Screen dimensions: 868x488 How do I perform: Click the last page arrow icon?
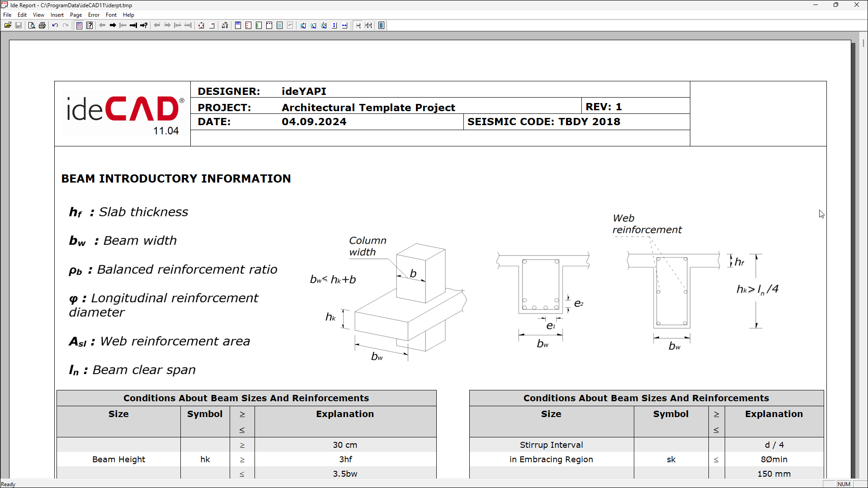(133, 25)
